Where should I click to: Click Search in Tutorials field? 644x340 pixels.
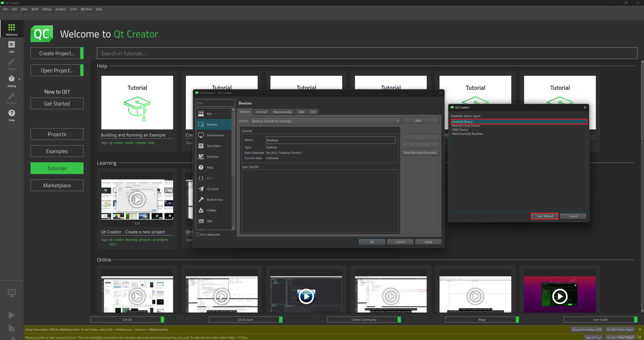367,53
